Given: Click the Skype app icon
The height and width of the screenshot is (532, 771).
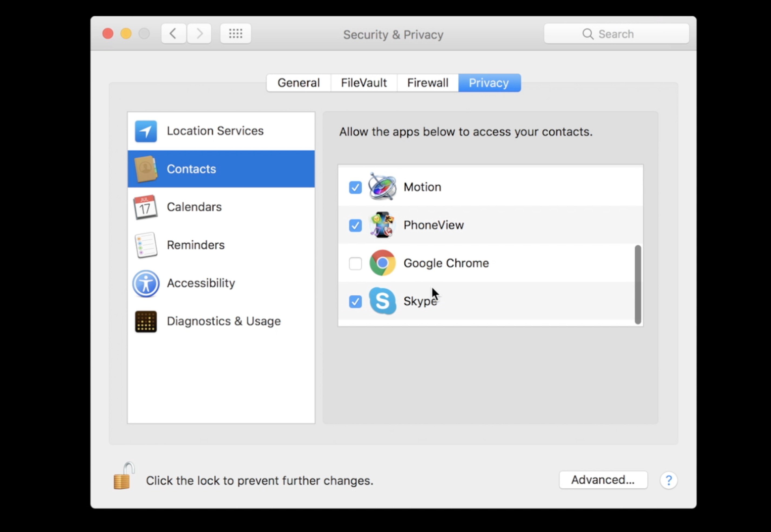Looking at the screenshot, I should click(x=383, y=301).
